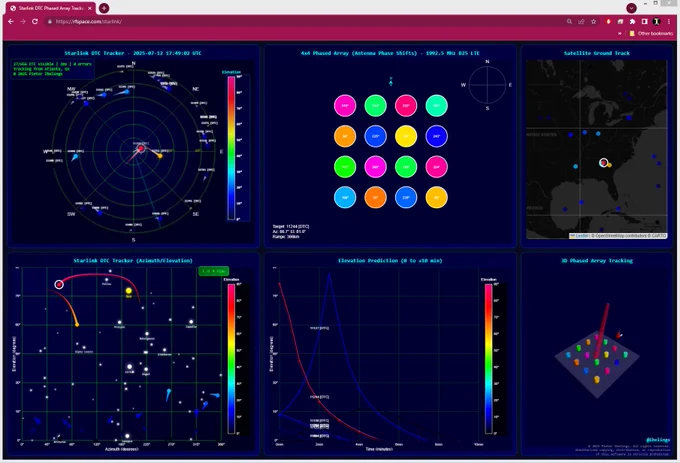
Task: Click the 'Elevation Prediction (0 to +10 min)' title
Action: 389,261
